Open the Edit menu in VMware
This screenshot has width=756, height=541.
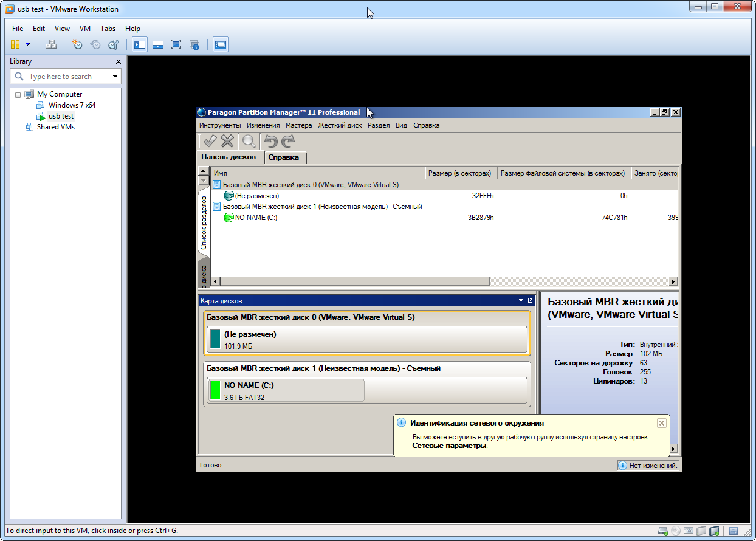click(x=39, y=29)
